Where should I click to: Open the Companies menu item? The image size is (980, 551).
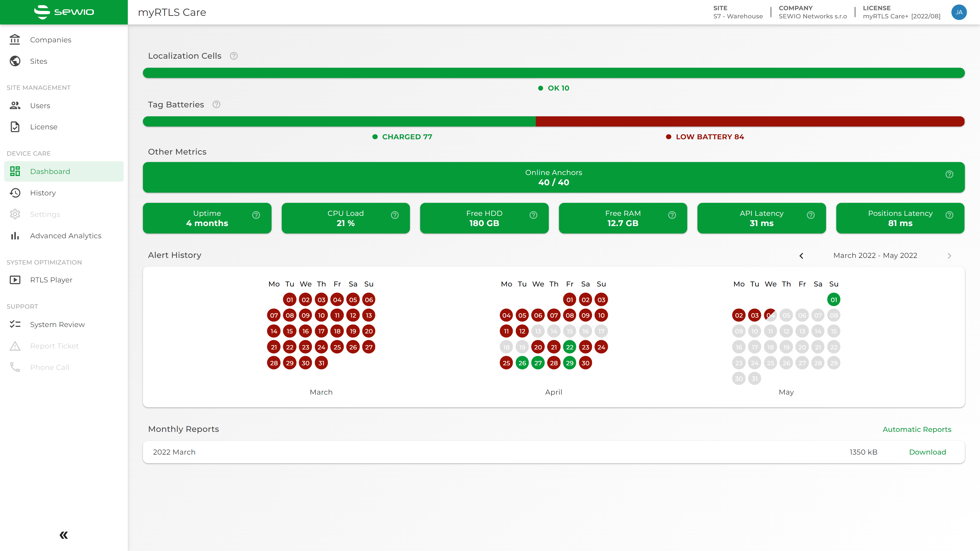pyautogui.click(x=50, y=40)
